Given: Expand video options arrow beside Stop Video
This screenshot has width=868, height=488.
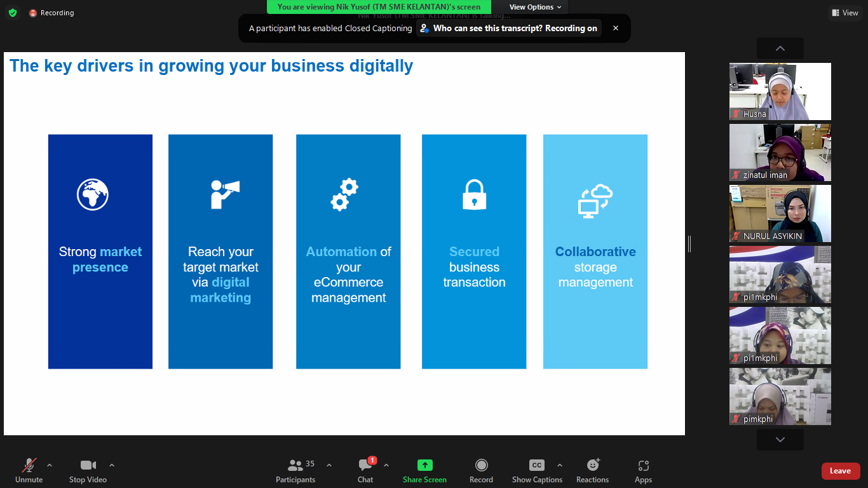Looking at the screenshot, I should [x=112, y=465].
